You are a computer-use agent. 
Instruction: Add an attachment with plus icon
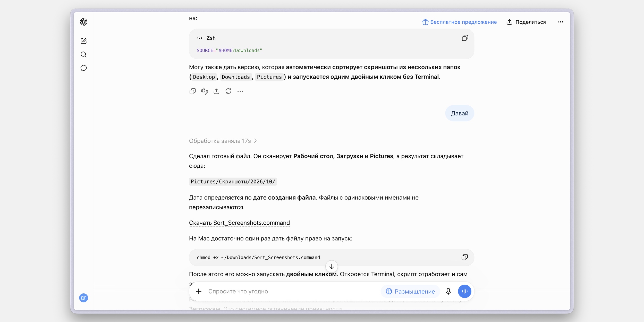point(198,291)
